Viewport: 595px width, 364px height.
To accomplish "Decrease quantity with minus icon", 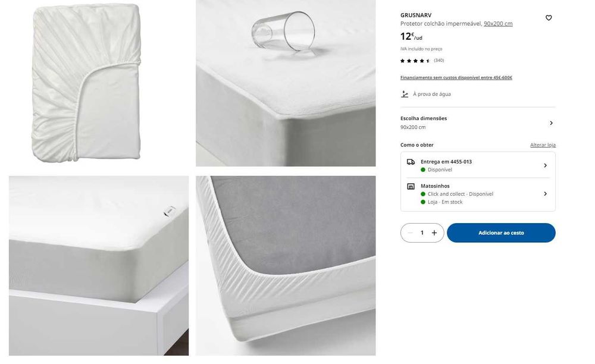I will [x=410, y=233].
